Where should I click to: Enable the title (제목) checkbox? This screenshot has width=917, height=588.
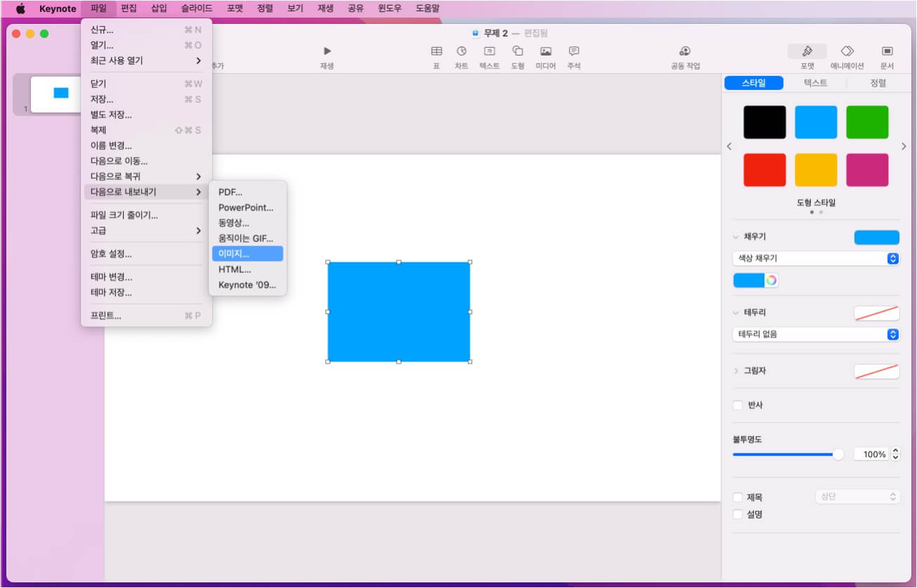738,497
